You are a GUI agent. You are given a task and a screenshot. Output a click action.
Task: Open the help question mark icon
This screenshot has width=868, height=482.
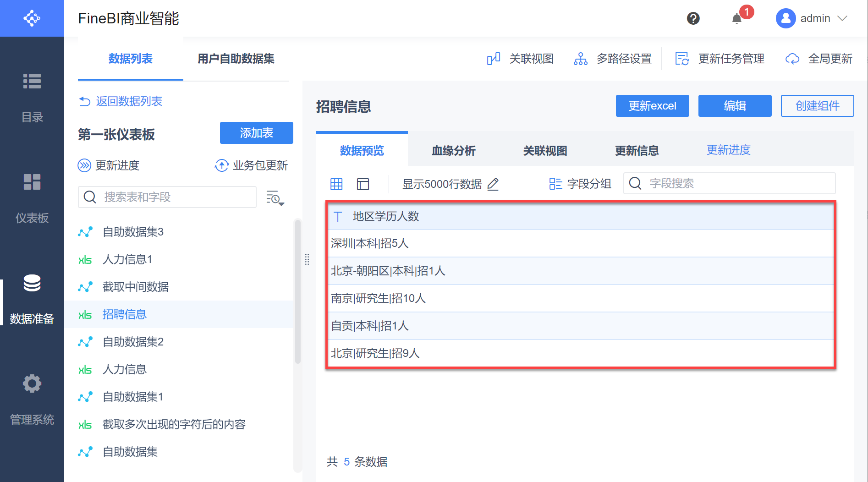coord(693,18)
